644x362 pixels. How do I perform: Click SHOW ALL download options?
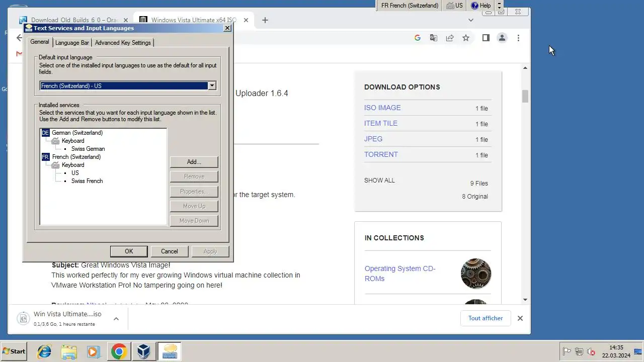click(379, 180)
